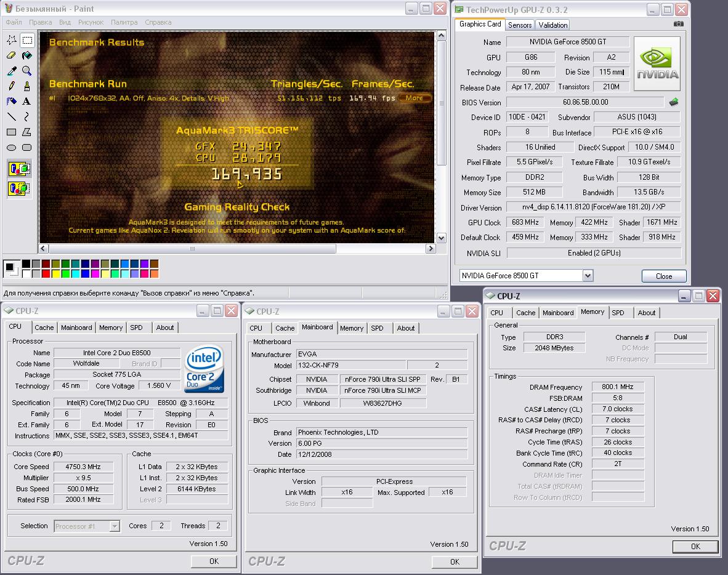The height and width of the screenshot is (575, 728).
Task: Activate the Pick Color eyedropper tool
Action: 12,71
